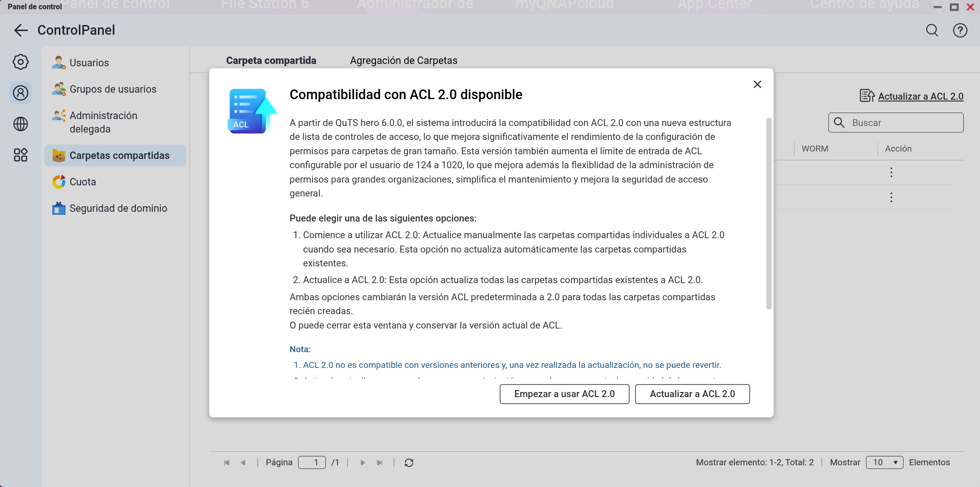The height and width of the screenshot is (487, 980).
Task: Open action menu for second folder row
Action: coord(891,197)
